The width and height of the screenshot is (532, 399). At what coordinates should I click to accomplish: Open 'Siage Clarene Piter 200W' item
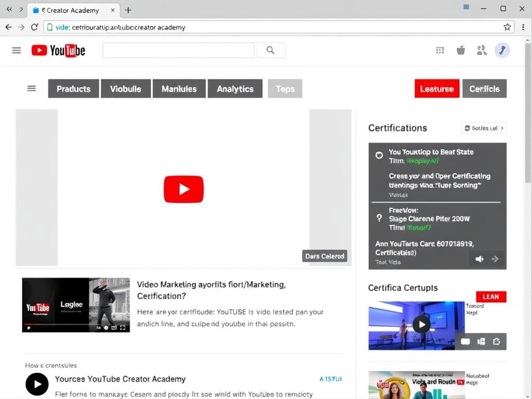click(x=429, y=219)
